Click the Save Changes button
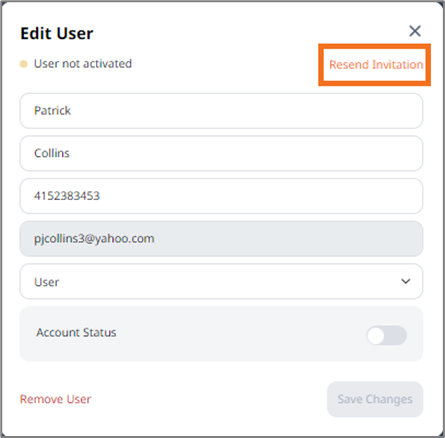This screenshot has height=438, width=445. [x=375, y=399]
